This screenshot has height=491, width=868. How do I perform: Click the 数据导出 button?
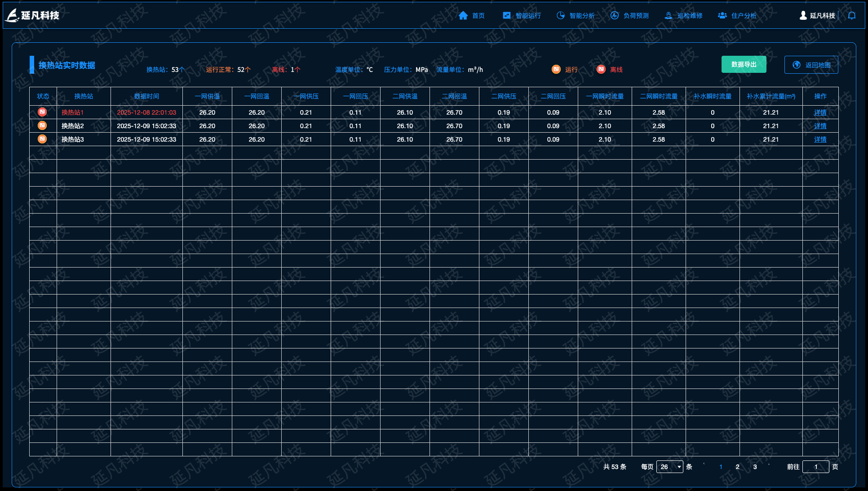pyautogui.click(x=744, y=64)
